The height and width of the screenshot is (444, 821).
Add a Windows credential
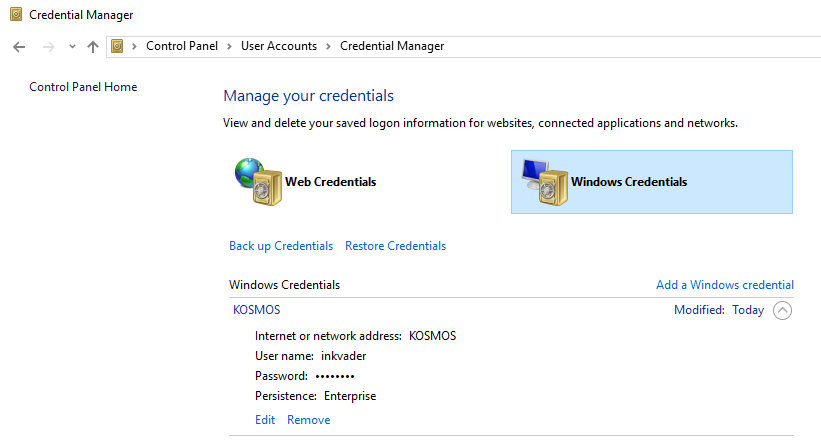(x=725, y=285)
